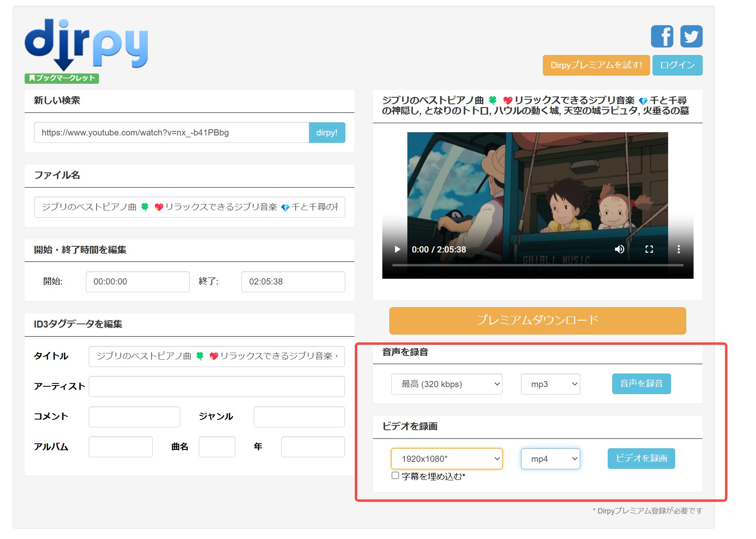Open the 1920x1080 video resolution dropdown
Image resolution: width=756 pixels, height=539 pixels.
pos(447,459)
